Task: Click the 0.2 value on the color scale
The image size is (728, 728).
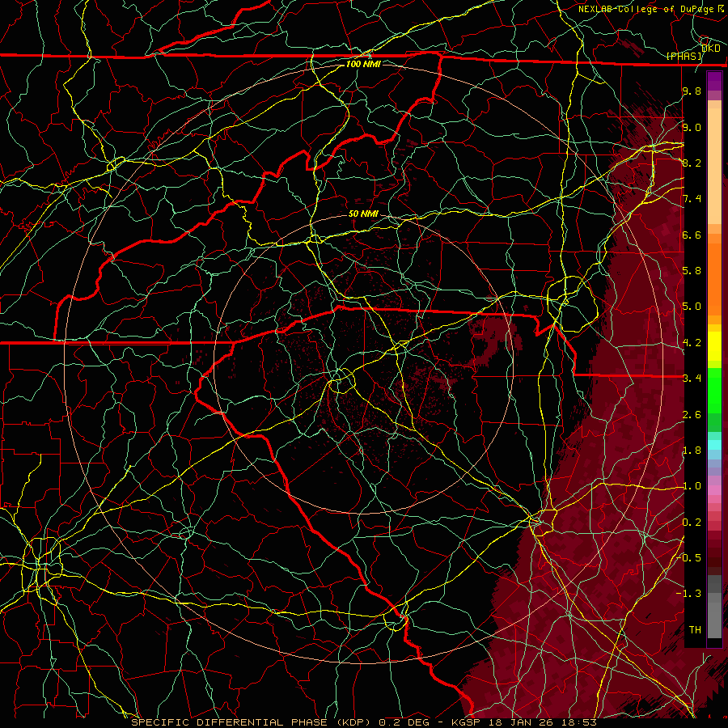Action: click(x=692, y=523)
